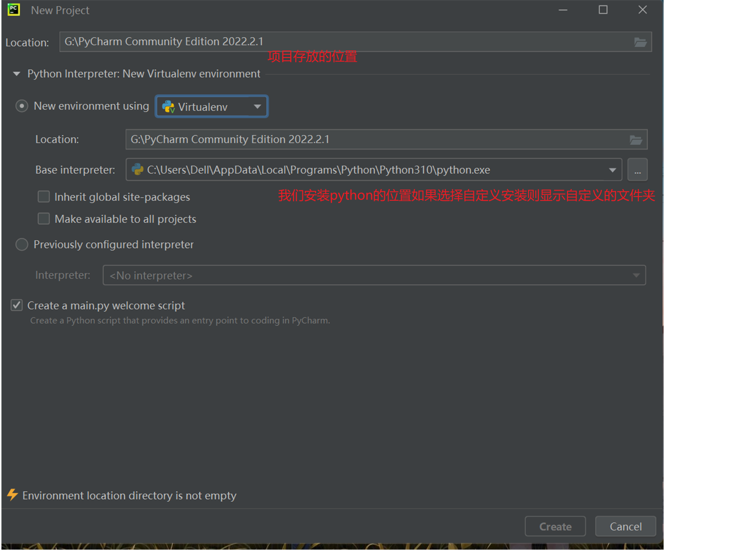Viewport: 756px width, 553px height.
Task: Uncheck Create a main.py welcome script
Action: tap(16, 305)
